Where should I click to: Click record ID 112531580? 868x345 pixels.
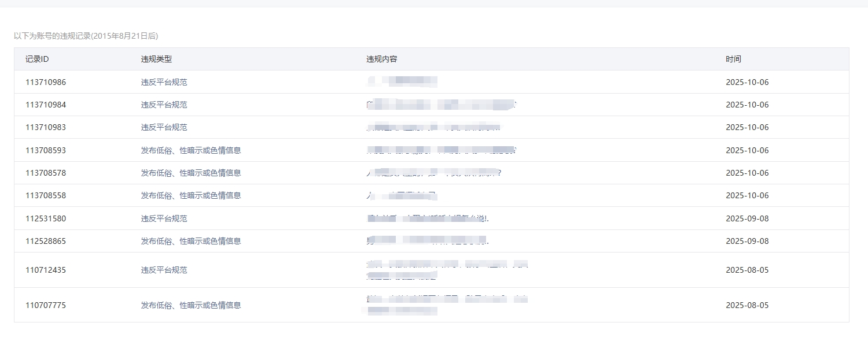(x=46, y=218)
